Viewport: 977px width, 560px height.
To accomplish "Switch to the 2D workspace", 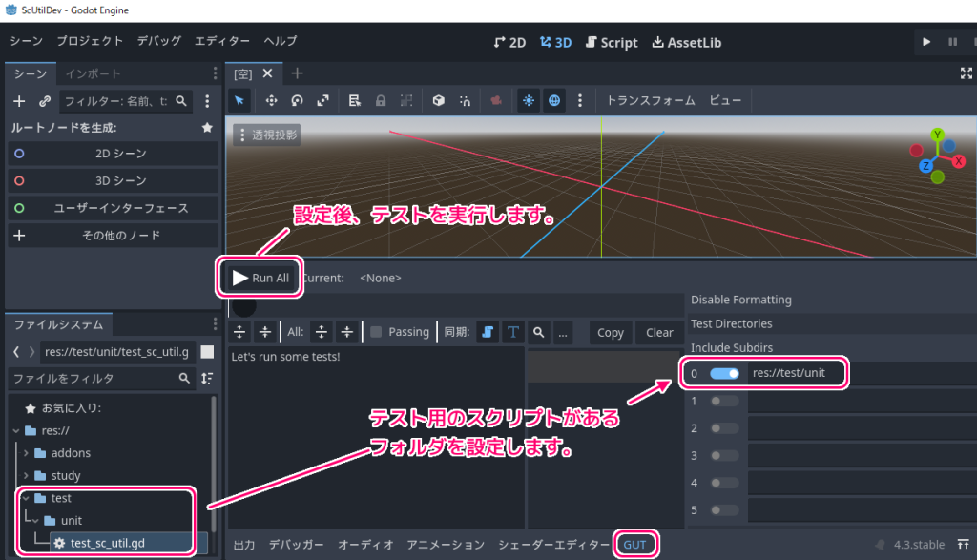I will [x=509, y=42].
